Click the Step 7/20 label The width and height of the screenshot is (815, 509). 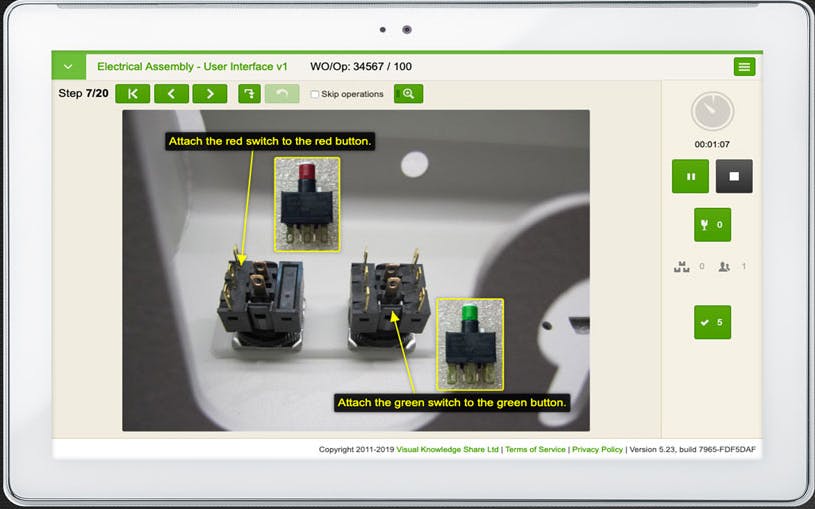coord(83,94)
